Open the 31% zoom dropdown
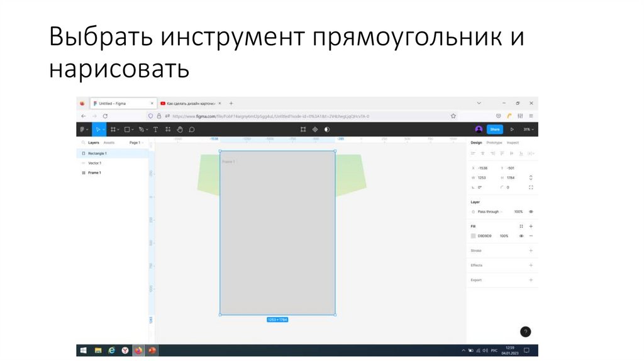 (528, 130)
